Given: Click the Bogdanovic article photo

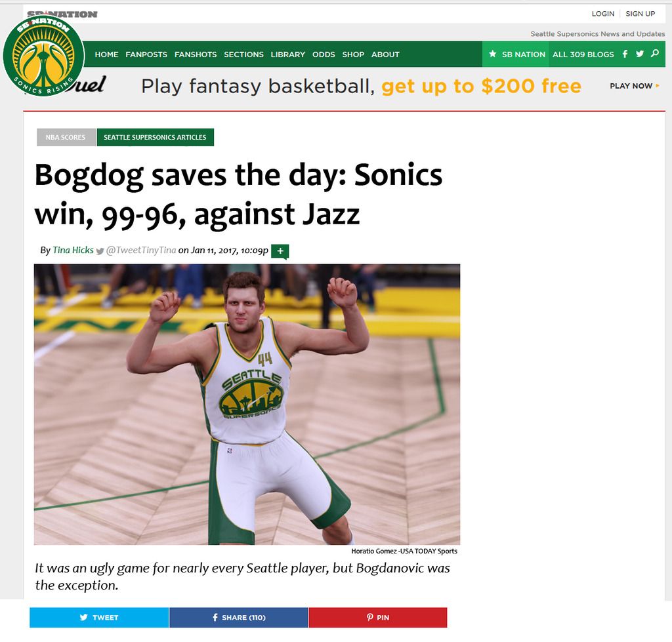Looking at the screenshot, I should 247,405.
